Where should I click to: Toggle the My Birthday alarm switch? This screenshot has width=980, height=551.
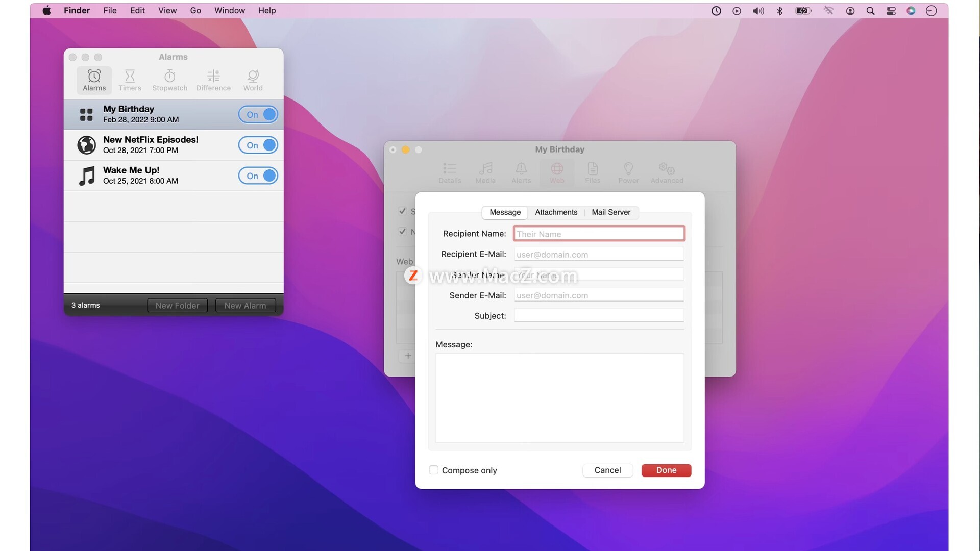pyautogui.click(x=258, y=114)
